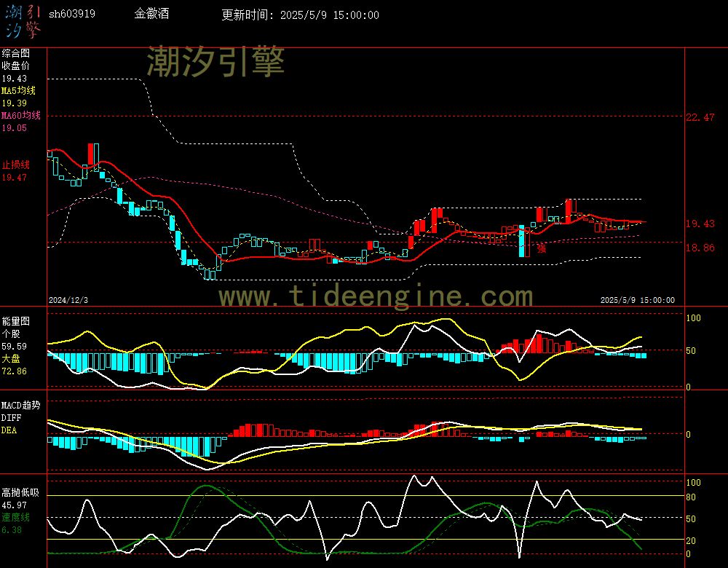
Task: Click the 高抛低吸 panel label
Action: point(20,492)
